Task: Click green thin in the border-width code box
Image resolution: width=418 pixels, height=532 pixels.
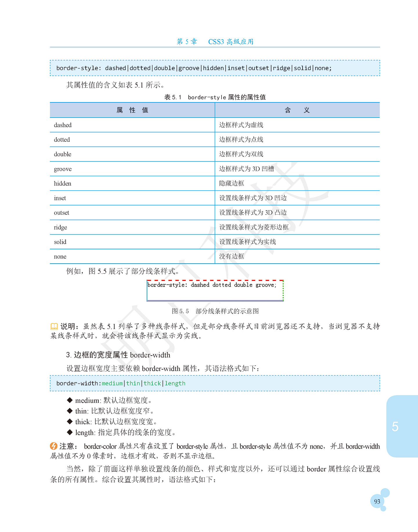Action: tap(133, 383)
